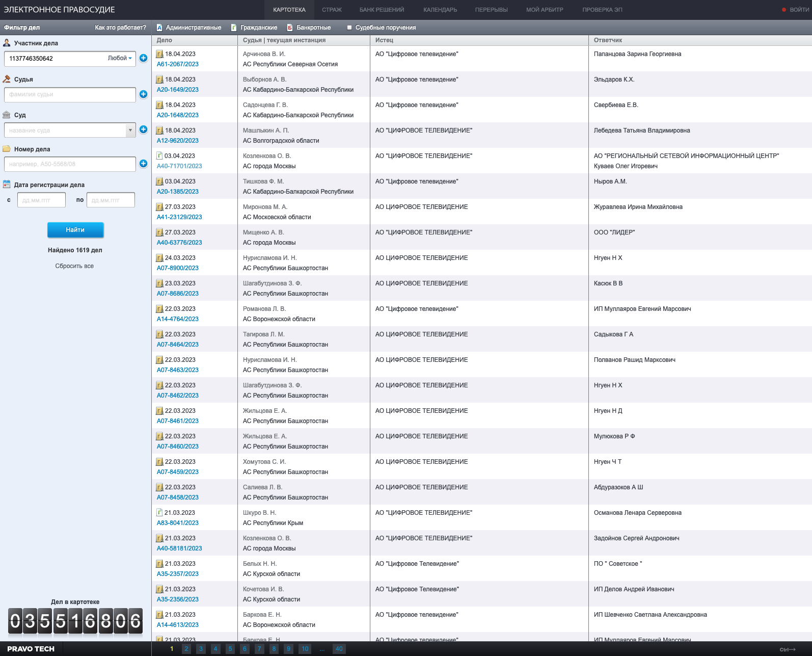Image resolution: width=812 pixels, height=656 pixels.
Task: Click case type icon for A61-2067/2023
Action: (159, 54)
